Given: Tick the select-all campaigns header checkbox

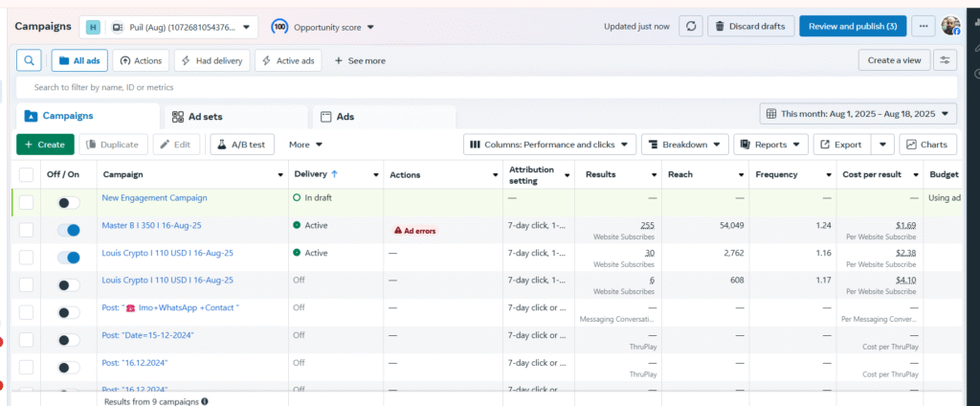Looking at the screenshot, I should click(x=26, y=175).
